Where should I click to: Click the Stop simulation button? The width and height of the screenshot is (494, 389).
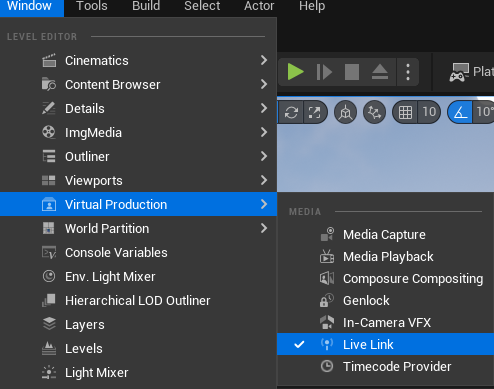[352, 72]
